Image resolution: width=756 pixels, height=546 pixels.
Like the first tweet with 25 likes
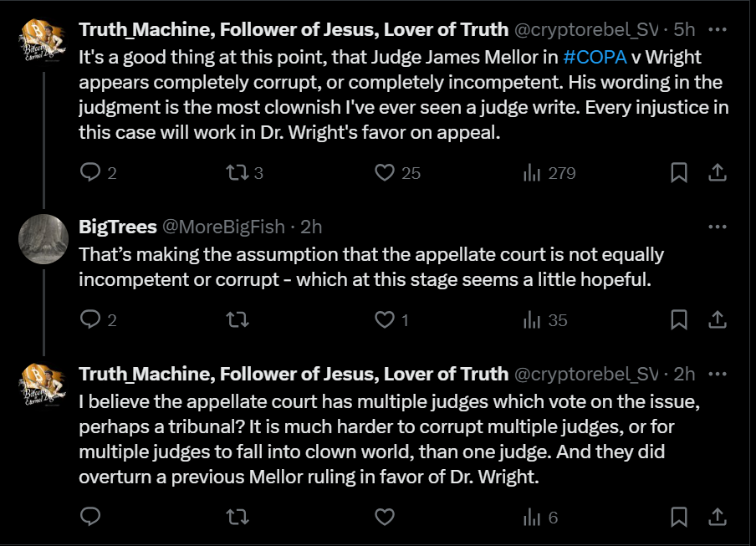[385, 173]
